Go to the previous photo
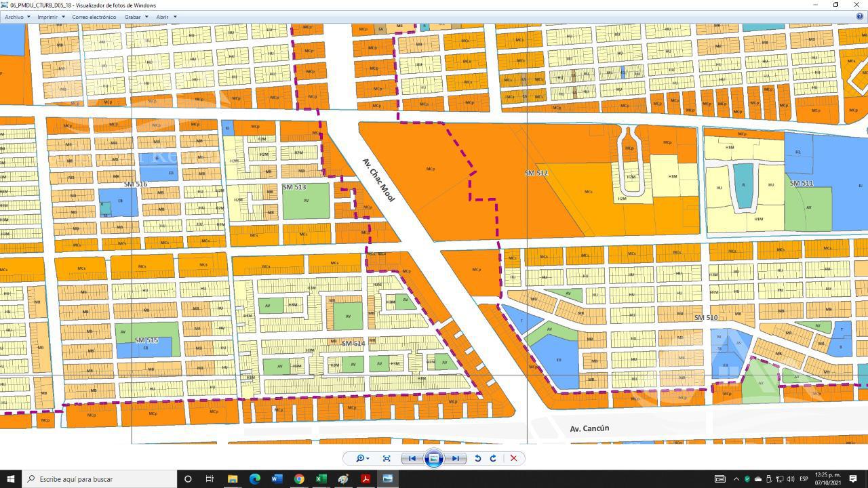Screen dimensions: 868x488 click(x=412, y=458)
